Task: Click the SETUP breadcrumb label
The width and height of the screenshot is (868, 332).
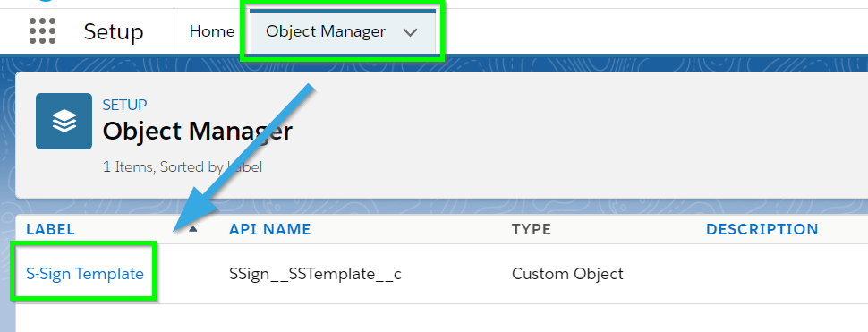Action: tap(124, 105)
